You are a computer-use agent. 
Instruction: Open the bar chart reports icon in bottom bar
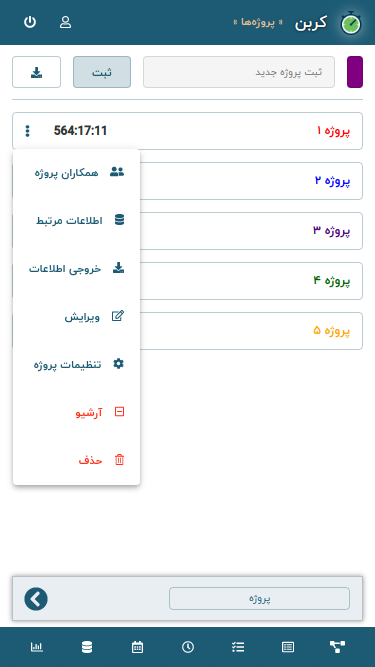tap(37, 647)
